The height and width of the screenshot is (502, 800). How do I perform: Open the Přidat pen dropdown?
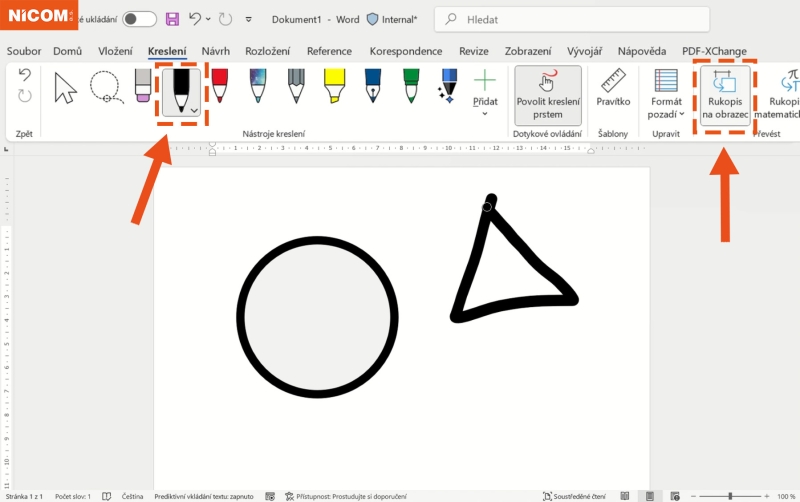(485, 113)
